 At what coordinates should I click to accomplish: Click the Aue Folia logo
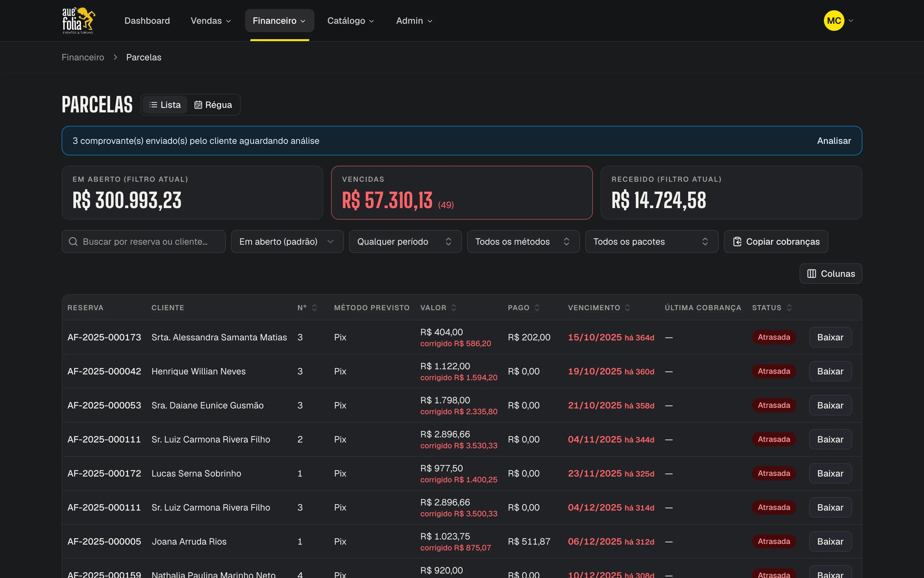(x=78, y=20)
